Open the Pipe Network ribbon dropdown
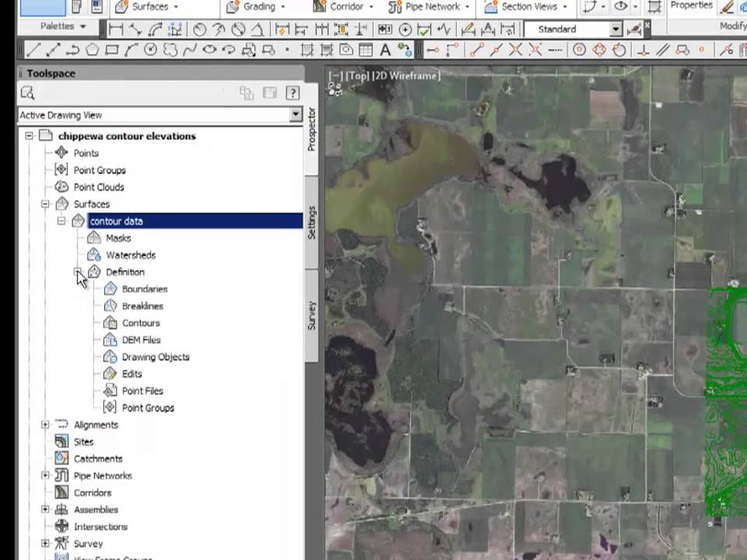 [467, 7]
